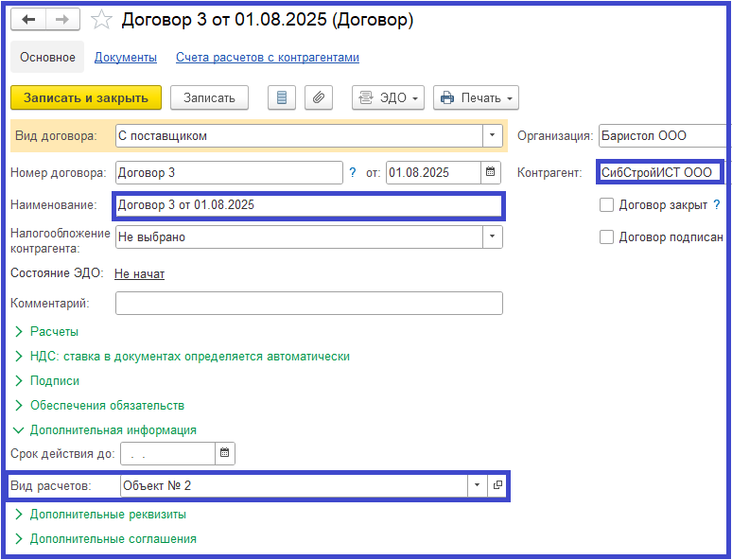Collapse the Дополнительная информация section
Viewport: 732px width, 560px height.
[x=113, y=429]
